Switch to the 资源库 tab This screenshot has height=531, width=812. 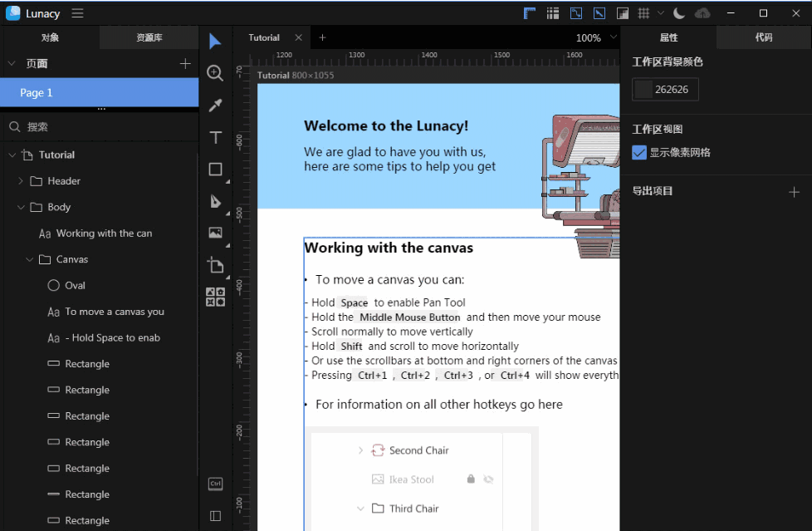pyautogui.click(x=149, y=37)
